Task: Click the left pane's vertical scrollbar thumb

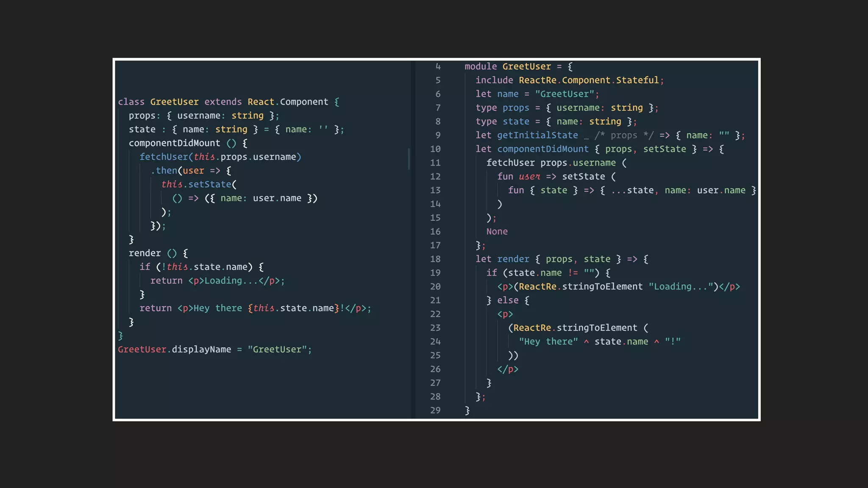Action: point(409,159)
